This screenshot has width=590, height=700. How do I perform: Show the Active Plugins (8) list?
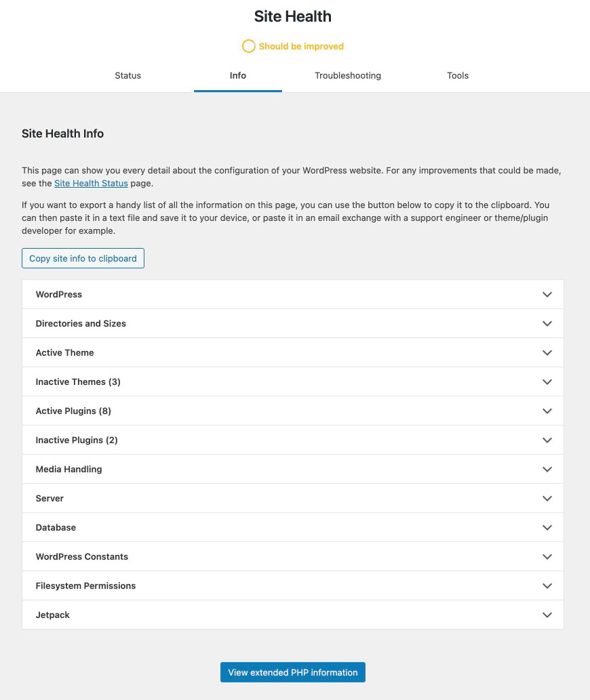292,411
